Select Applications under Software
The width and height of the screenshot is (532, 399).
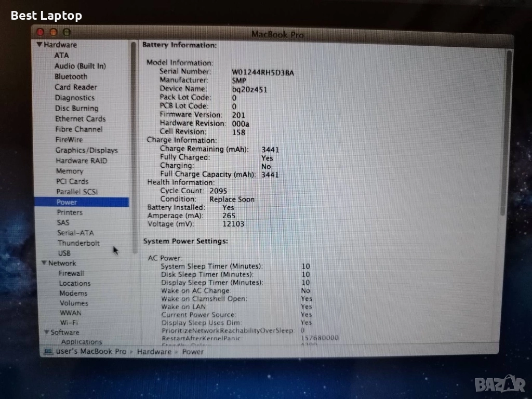pyautogui.click(x=82, y=342)
